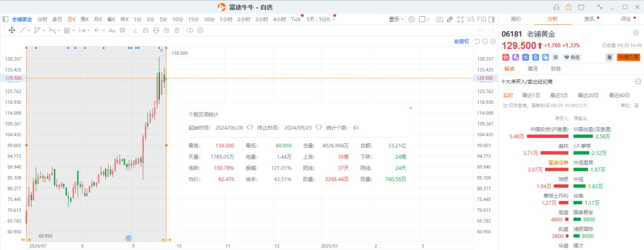This screenshot has width=644, height=250.
Task: Switch to the 资讯 news tab
Action: tap(589, 19)
